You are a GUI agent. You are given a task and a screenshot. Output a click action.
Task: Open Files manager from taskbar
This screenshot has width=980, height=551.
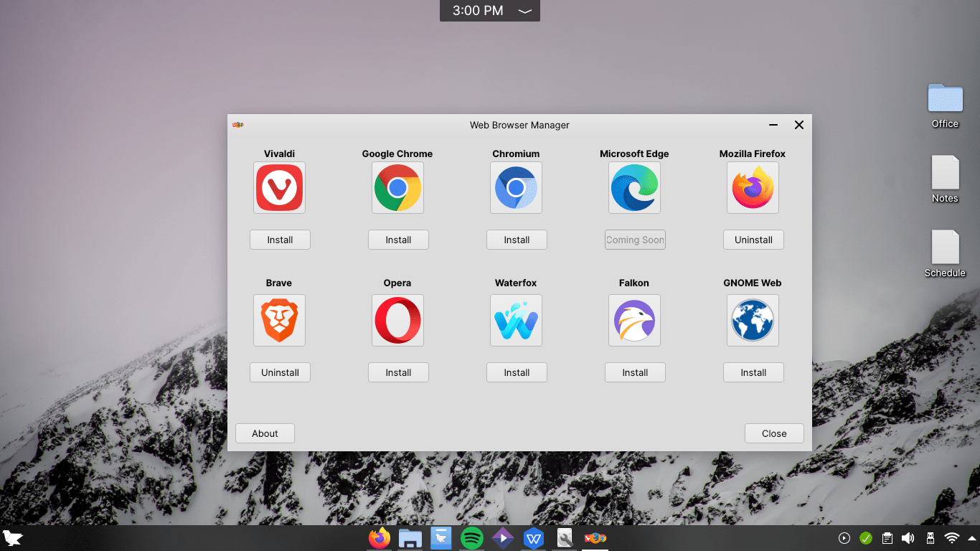(x=410, y=538)
